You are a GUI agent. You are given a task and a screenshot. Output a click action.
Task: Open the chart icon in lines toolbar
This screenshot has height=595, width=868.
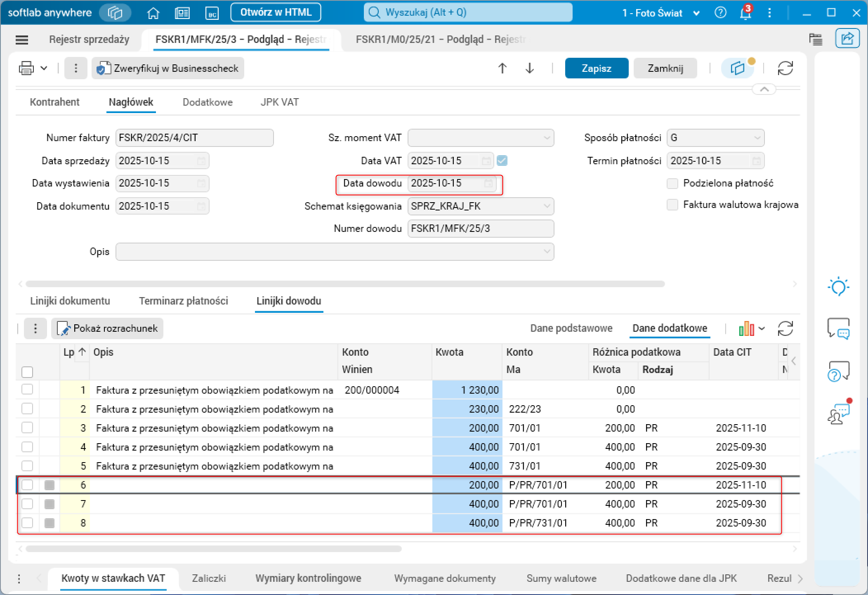(747, 328)
